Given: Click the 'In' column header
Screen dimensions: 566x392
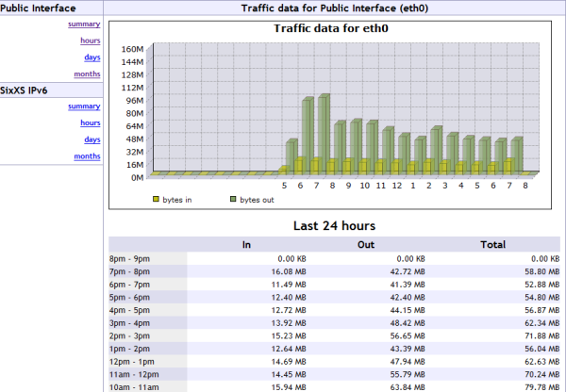Looking at the screenshot, I should (246, 244).
